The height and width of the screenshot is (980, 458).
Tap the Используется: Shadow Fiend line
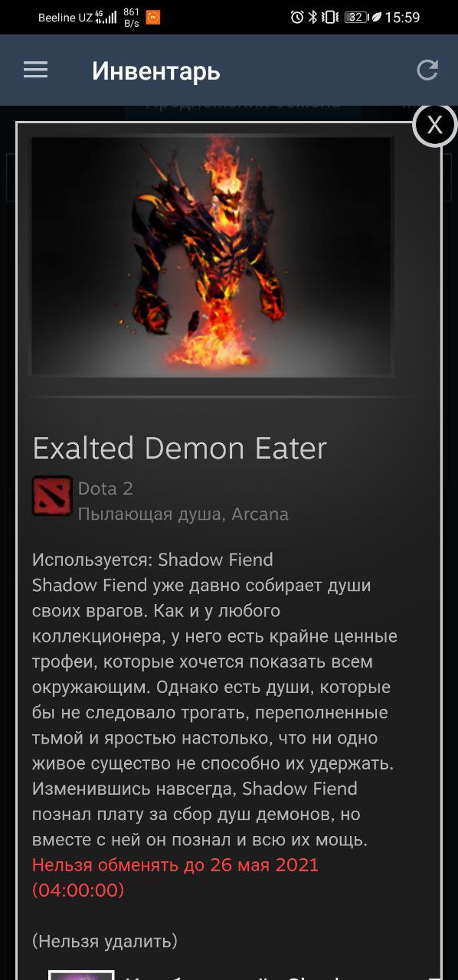[152, 560]
